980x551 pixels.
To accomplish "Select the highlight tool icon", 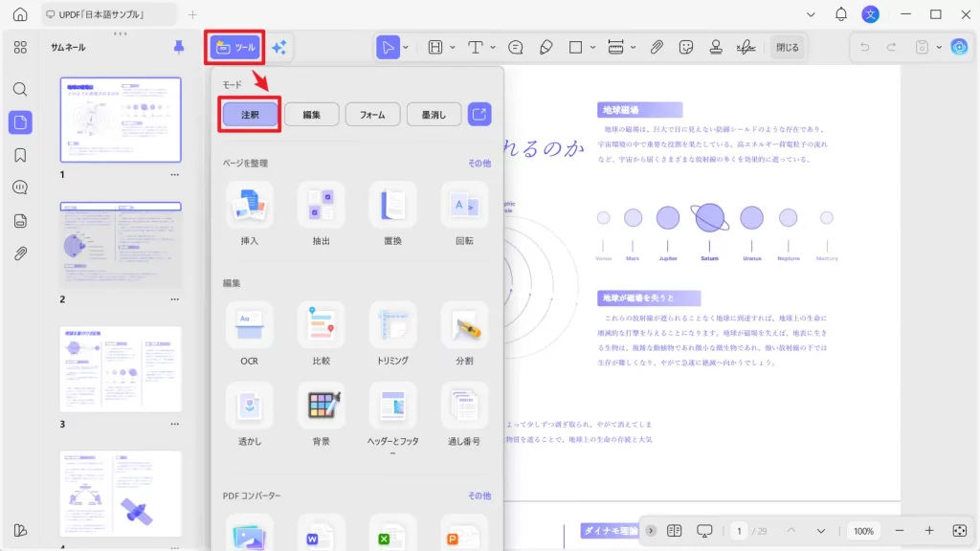I will 435,48.
